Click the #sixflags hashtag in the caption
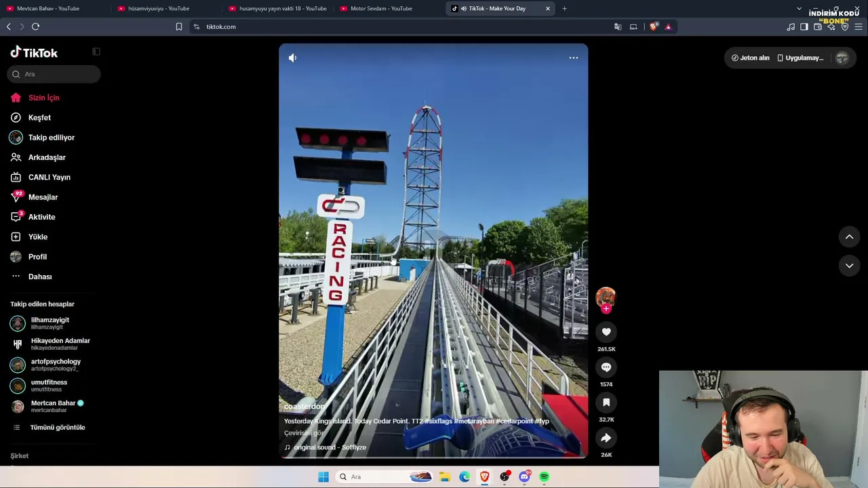The width and height of the screenshot is (868, 488). point(438,421)
